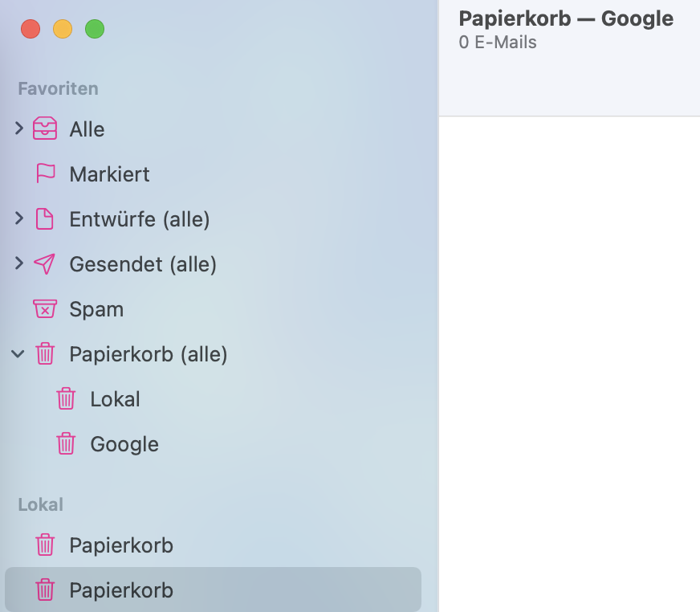Screen dimensions: 700x612
Task: Click the Lokal section header
Action: tap(40, 504)
